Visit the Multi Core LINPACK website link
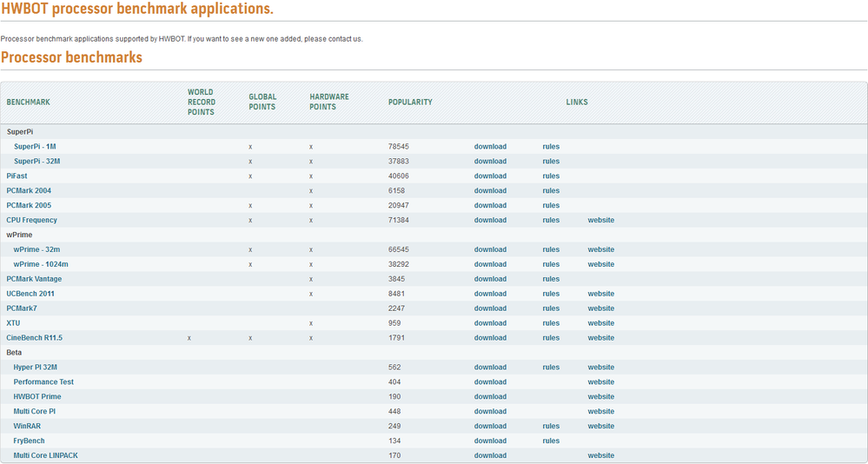 pos(600,455)
